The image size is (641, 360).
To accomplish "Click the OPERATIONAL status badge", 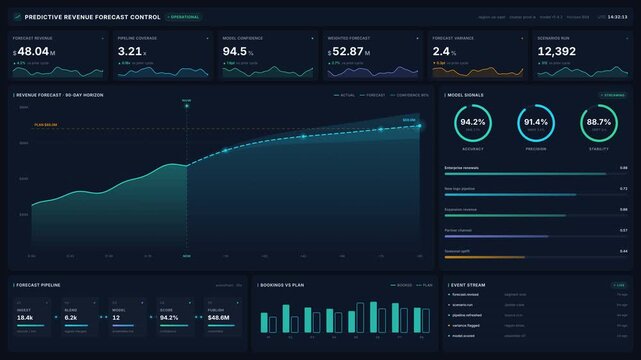I will [x=184, y=17].
